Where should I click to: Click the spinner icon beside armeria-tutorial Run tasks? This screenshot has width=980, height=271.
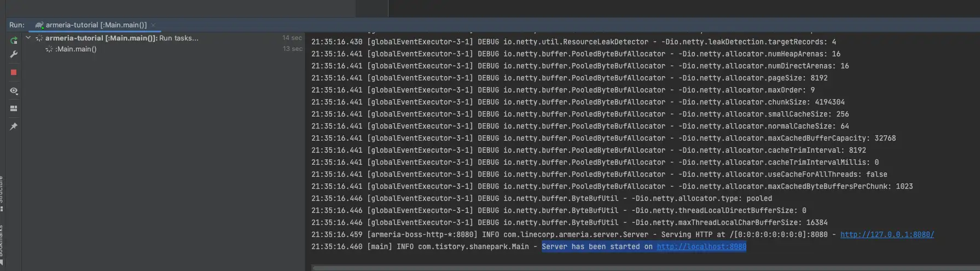[39, 38]
